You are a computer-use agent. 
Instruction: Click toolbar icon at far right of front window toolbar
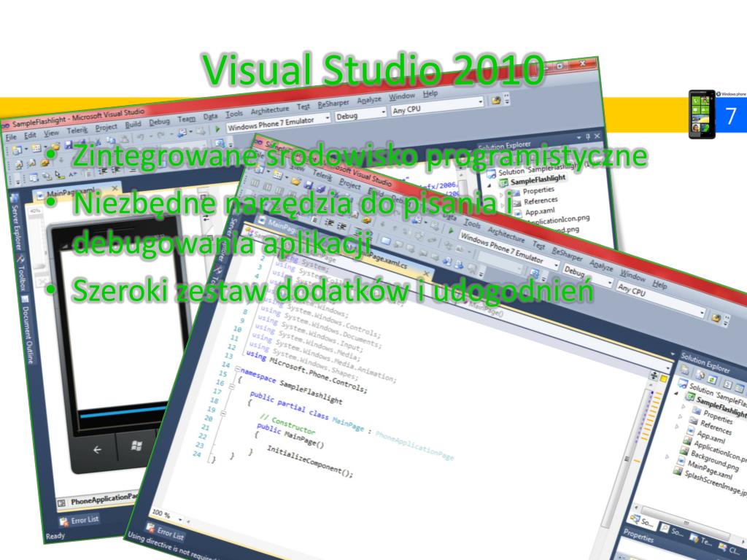coord(716,318)
